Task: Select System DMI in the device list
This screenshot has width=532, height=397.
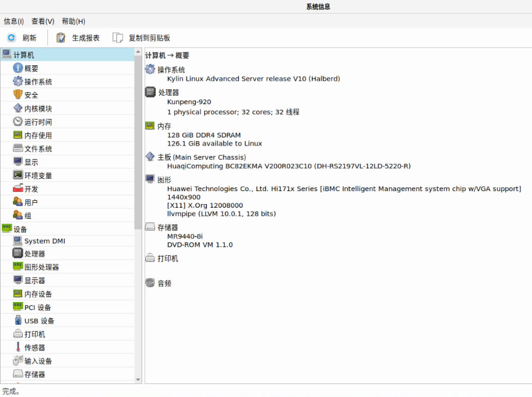Action: [44, 241]
